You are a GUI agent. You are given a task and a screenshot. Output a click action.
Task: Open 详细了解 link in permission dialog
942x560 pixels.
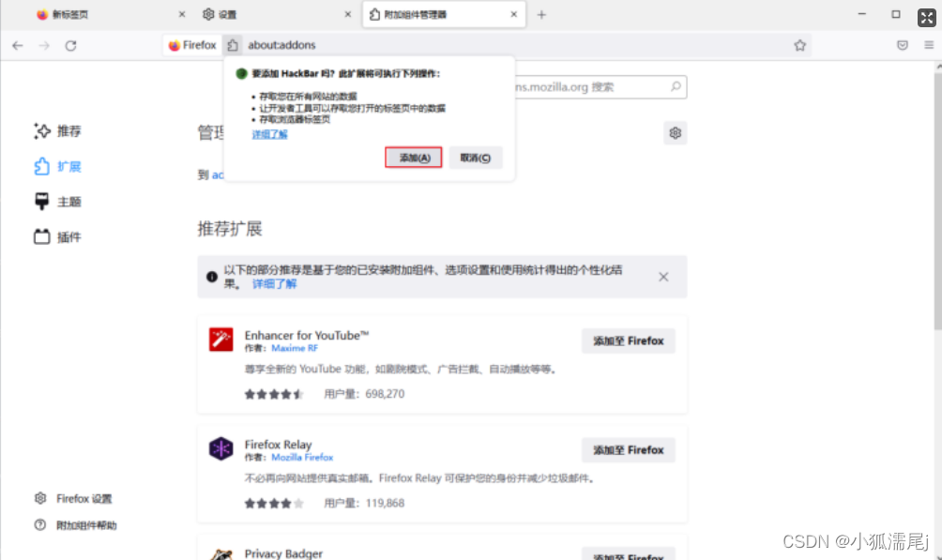pos(269,134)
